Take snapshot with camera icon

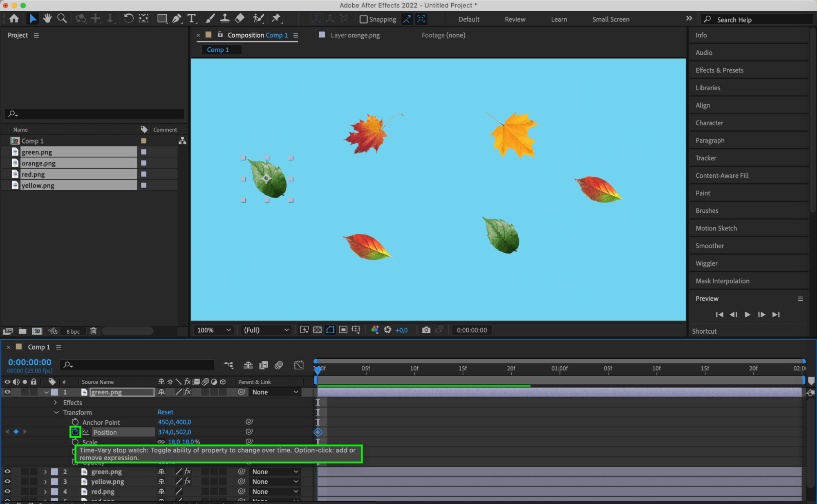426,330
